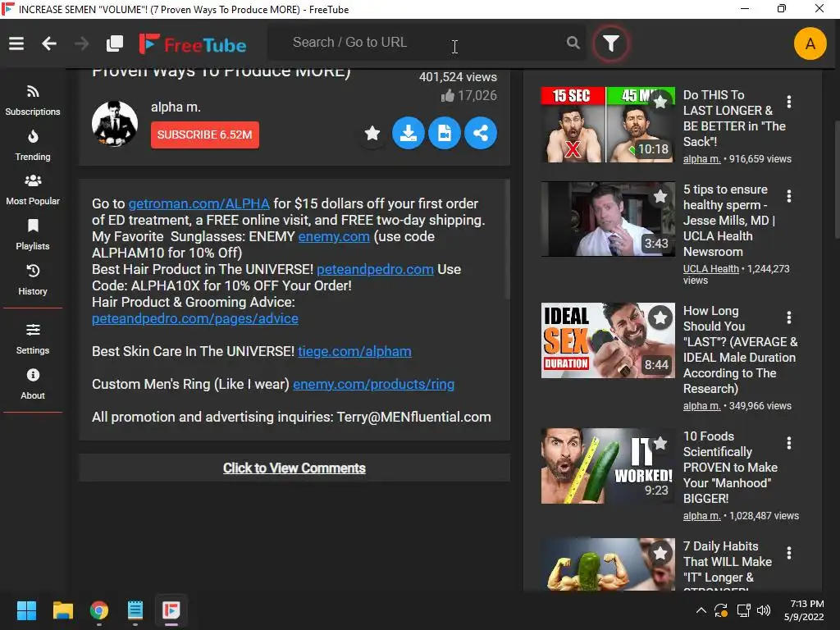Screen dimensions: 840x630
Task: Open options for 'How Long Should You LAST' video
Action: click(788, 317)
